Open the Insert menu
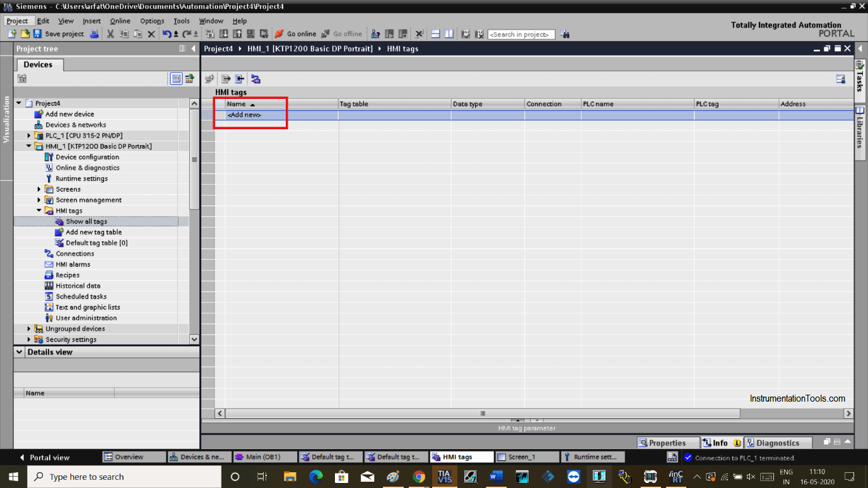Screen dimensions: 868x488 coord(91,21)
